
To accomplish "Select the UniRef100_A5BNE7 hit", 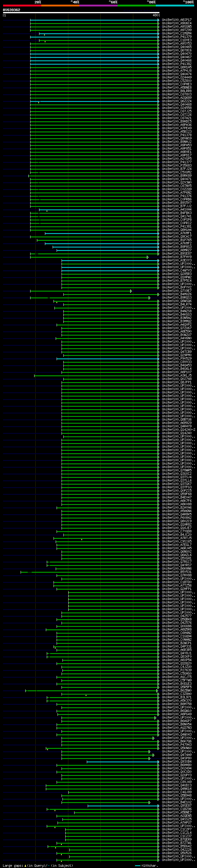I will click(177, 812).
